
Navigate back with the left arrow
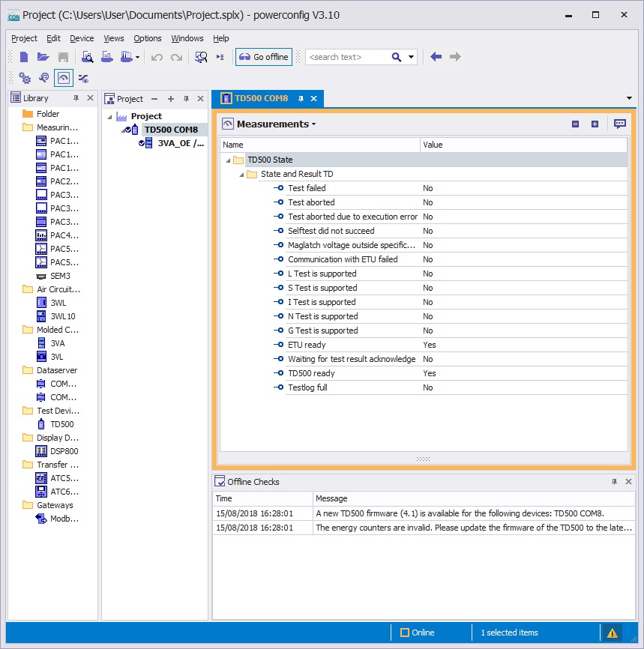[436, 57]
